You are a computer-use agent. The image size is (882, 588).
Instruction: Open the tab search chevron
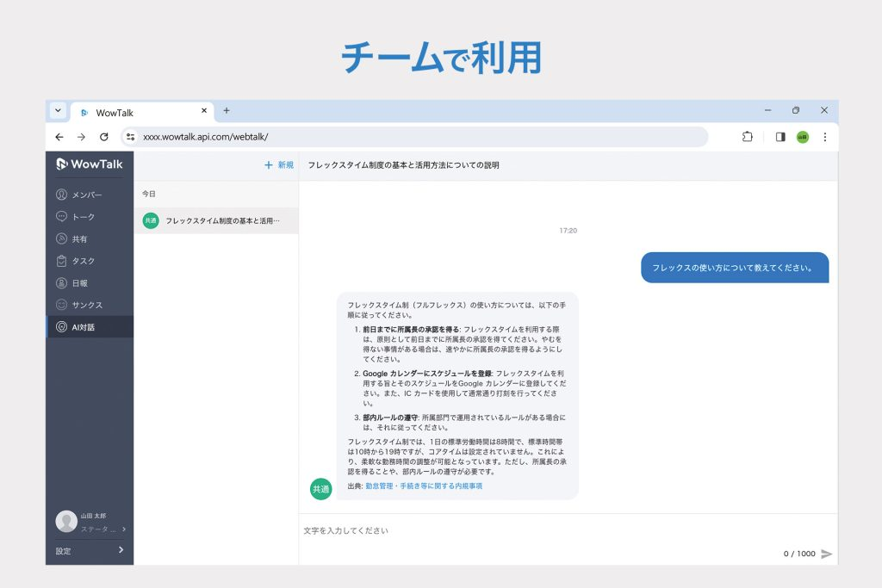(58, 110)
